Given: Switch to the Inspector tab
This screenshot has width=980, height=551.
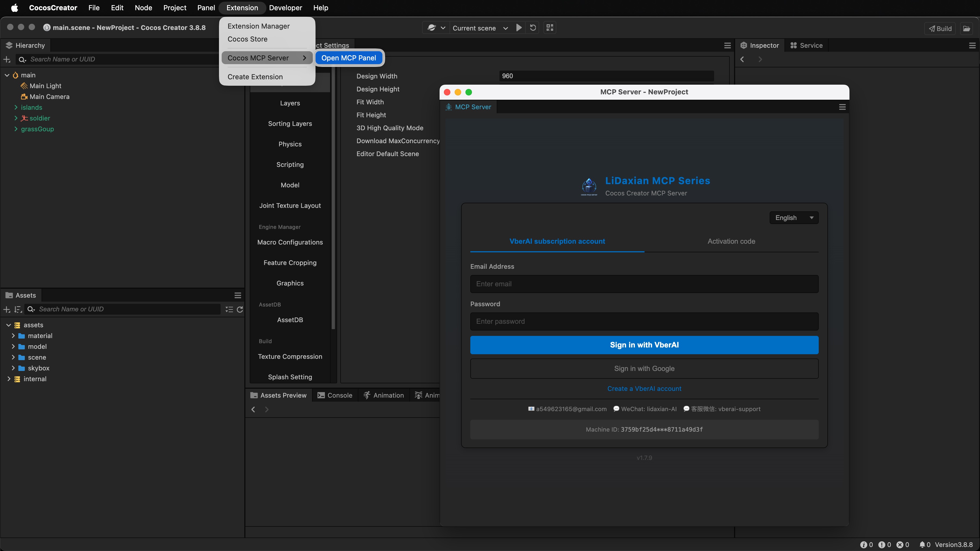Looking at the screenshot, I should coord(759,46).
